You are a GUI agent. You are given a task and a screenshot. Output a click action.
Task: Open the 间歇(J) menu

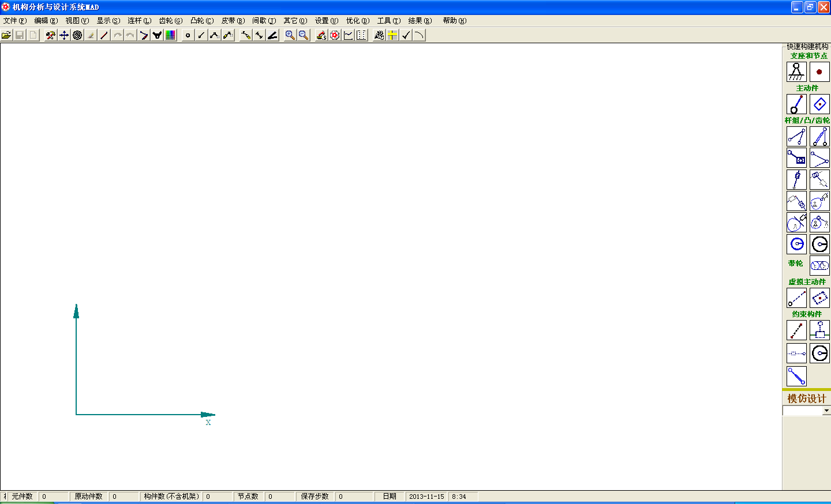[264, 21]
